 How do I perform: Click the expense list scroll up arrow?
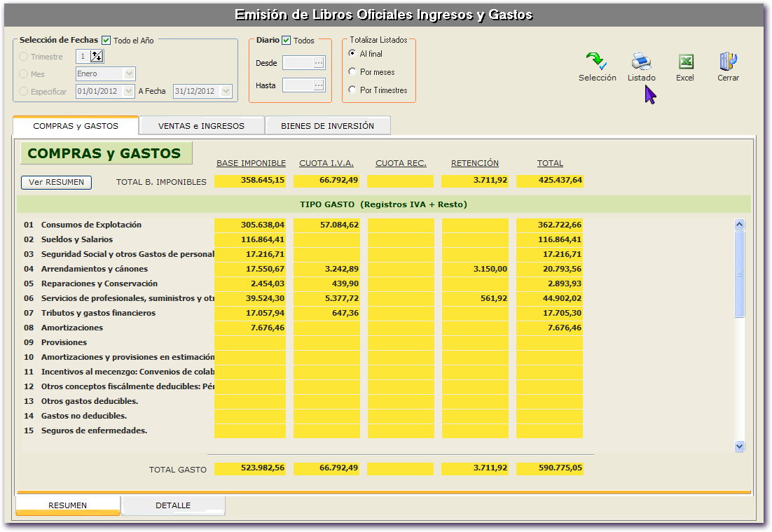pos(739,225)
